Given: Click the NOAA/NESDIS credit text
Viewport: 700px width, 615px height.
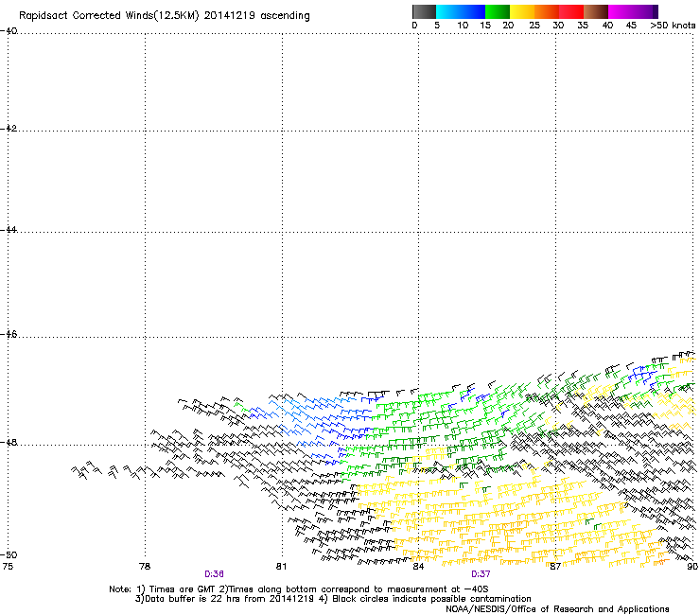Looking at the screenshot, I should [557, 609].
